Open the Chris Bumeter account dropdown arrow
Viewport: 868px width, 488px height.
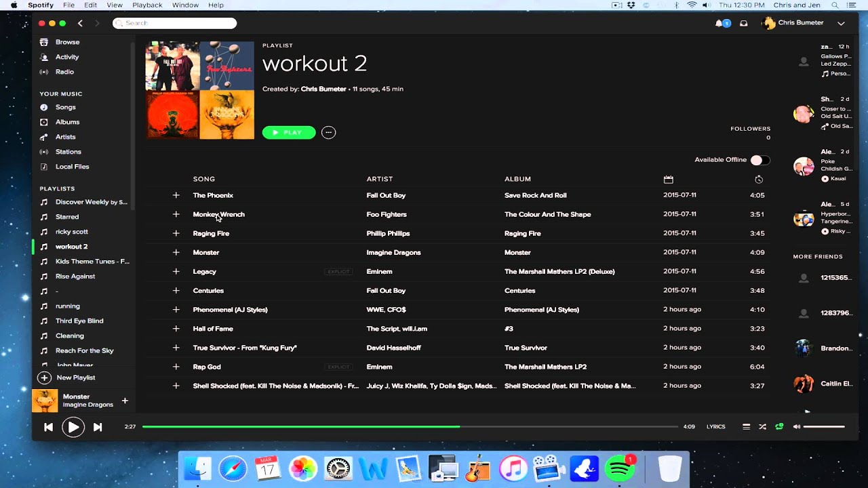coord(841,23)
